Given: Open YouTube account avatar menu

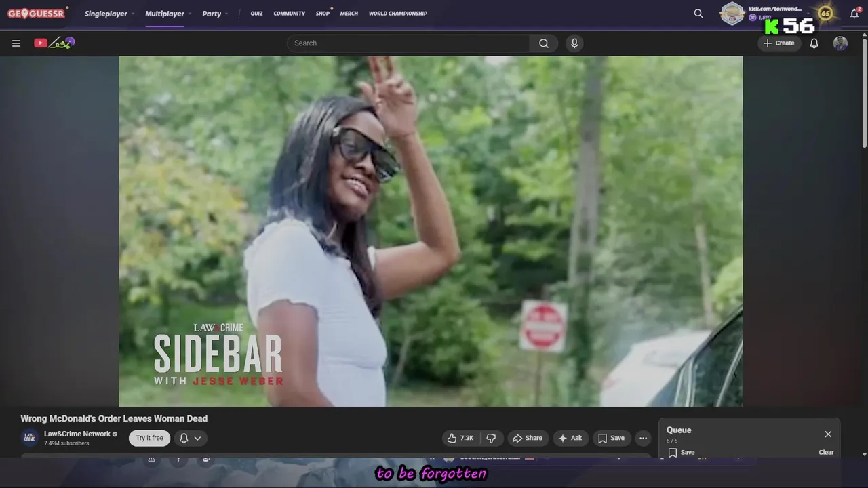Looking at the screenshot, I should coord(840,43).
